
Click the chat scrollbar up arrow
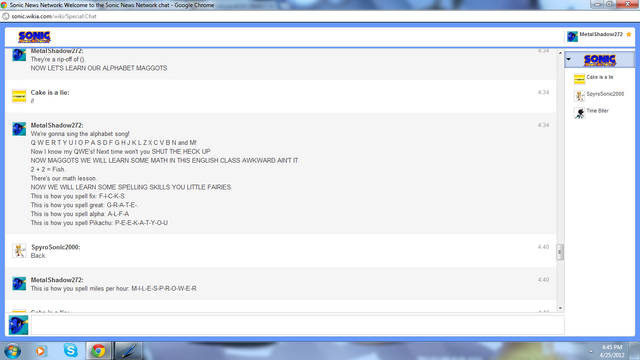(x=560, y=53)
